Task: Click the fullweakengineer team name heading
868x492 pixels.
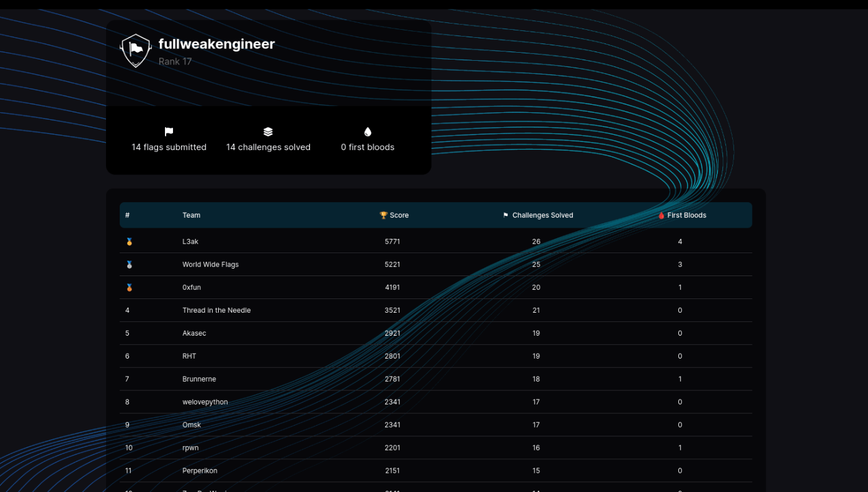Action: click(216, 44)
